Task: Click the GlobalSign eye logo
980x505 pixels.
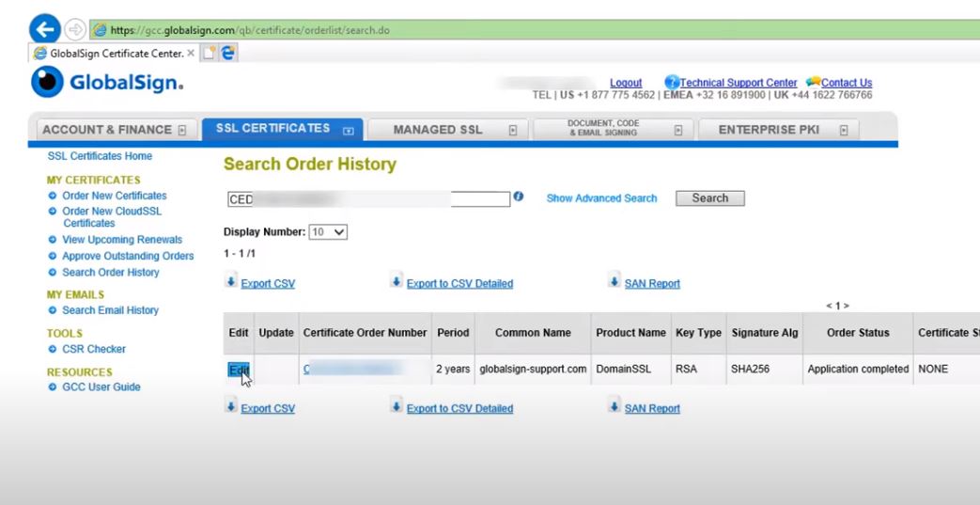Action: click(47, 82)
